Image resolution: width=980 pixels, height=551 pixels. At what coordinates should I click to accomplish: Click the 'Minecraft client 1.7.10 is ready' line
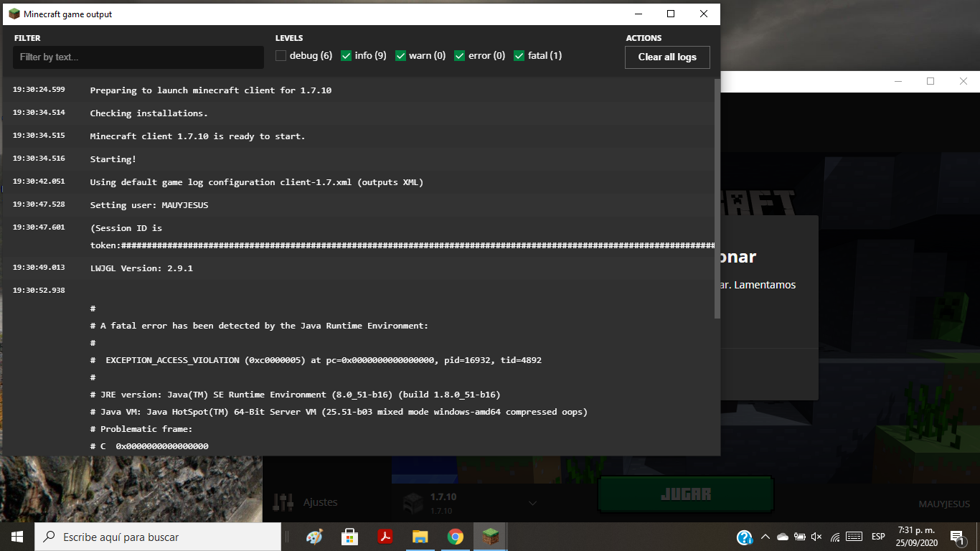(198, 136)
